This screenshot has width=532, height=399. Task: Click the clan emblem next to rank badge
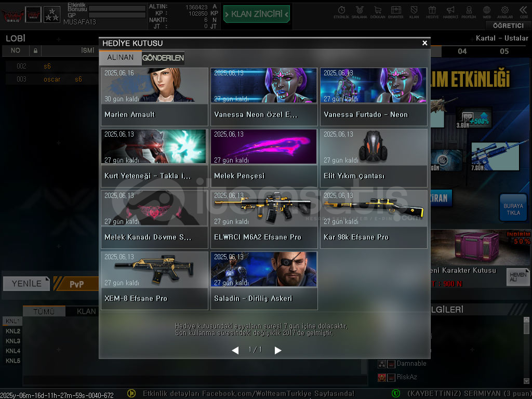click(33, 15)
